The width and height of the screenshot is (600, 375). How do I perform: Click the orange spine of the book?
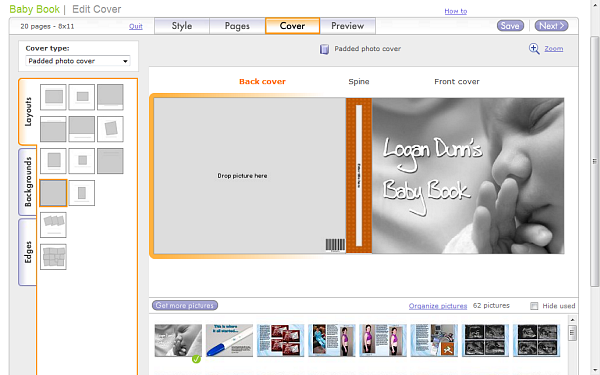pos(359,176)
